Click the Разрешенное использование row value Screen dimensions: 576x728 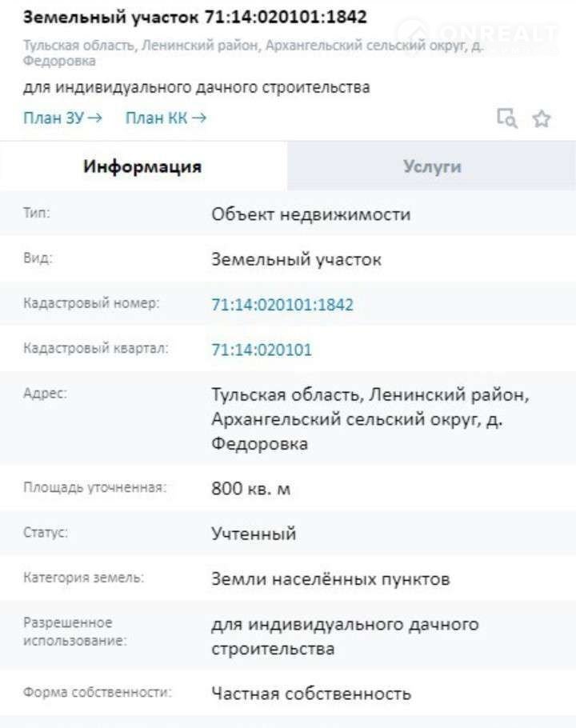344,636
